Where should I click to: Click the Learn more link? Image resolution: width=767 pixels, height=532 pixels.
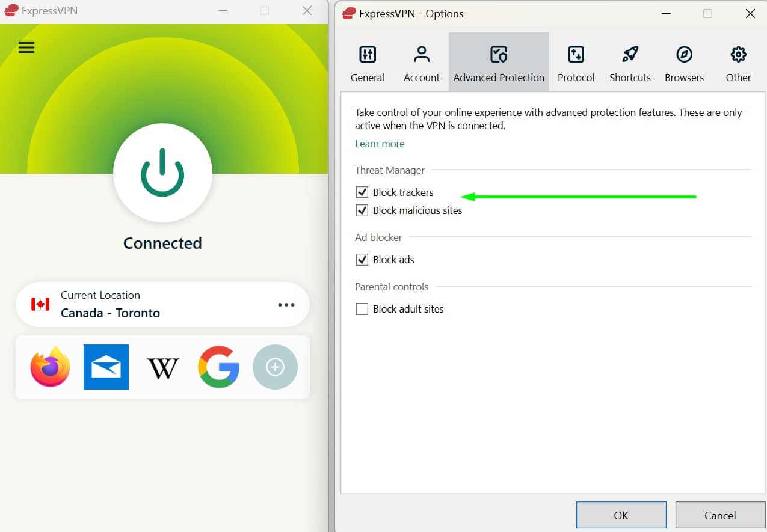[x=380, y=144]
